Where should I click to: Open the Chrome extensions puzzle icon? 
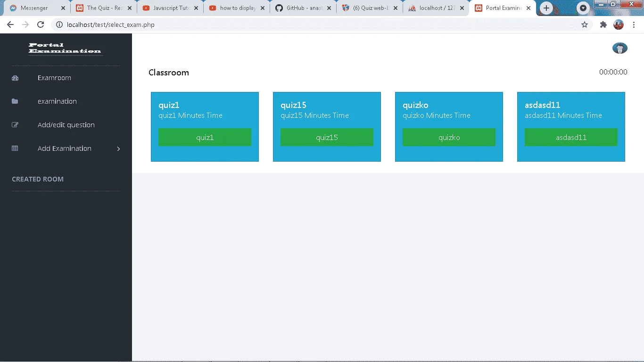[603, 25]
